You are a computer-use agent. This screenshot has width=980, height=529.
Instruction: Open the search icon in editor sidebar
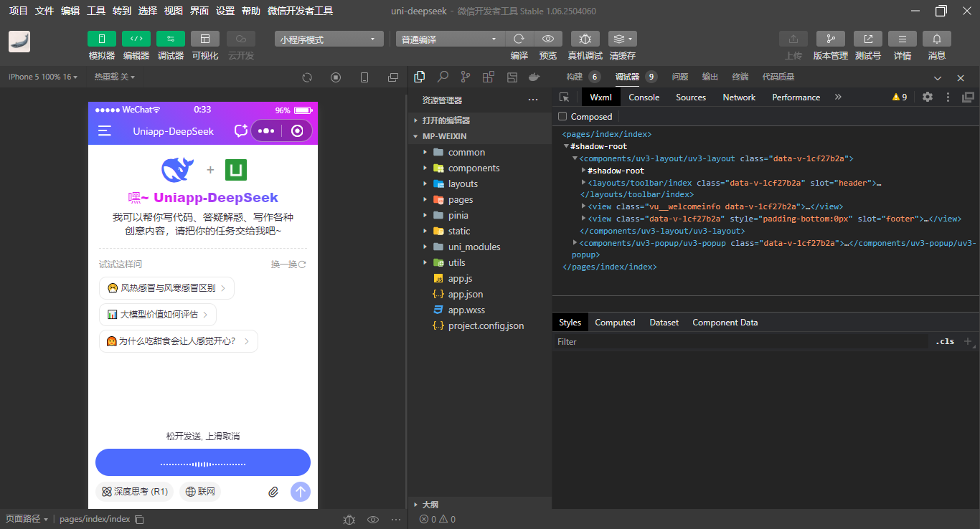443,77
